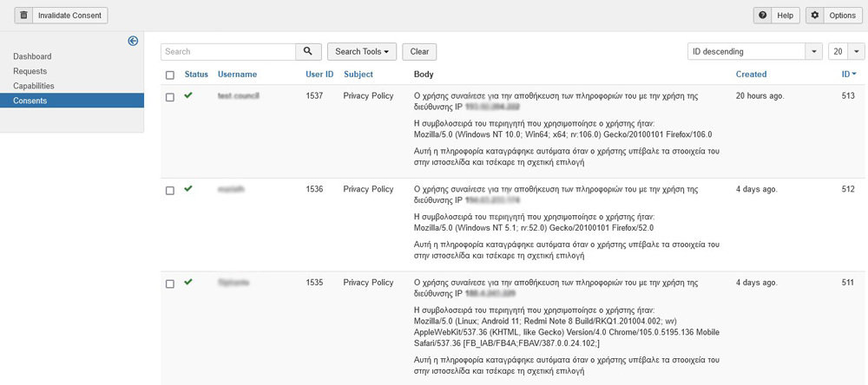868x385 pixels.
Task: Click the Invalidate Consent trash button
Action: coord(62,16)
